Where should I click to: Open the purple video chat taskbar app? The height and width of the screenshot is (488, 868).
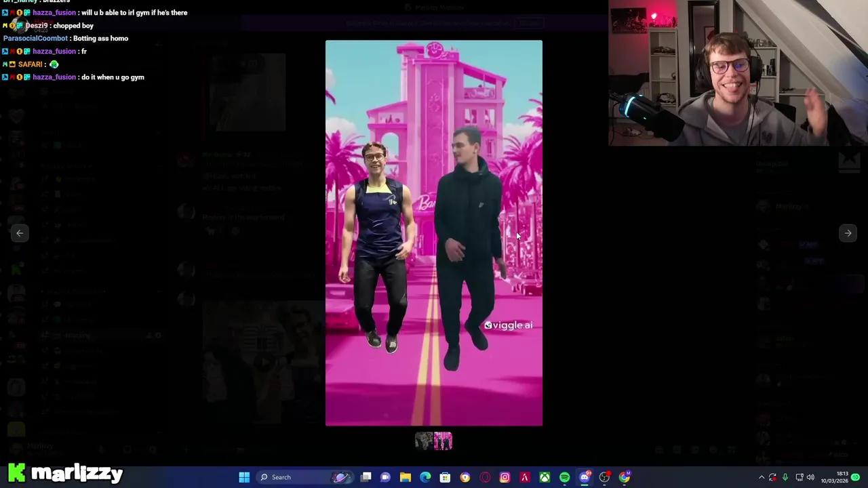click(x=386, y=477)
